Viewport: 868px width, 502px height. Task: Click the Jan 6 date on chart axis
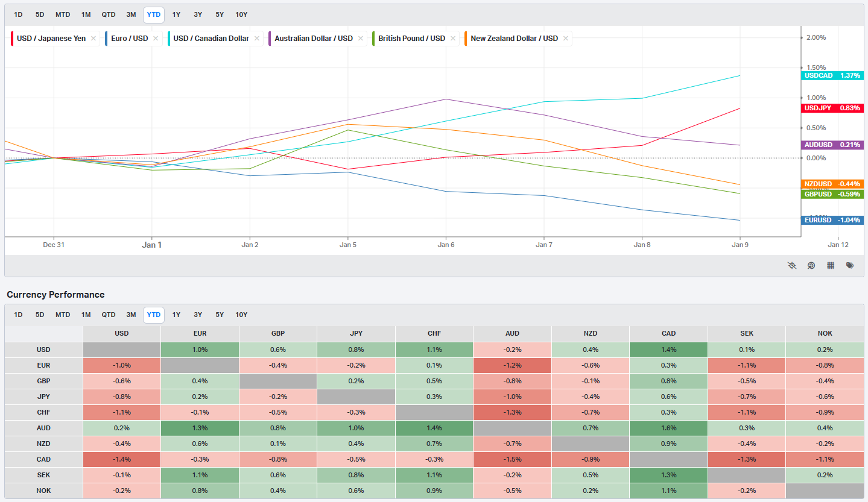[446, 245]
